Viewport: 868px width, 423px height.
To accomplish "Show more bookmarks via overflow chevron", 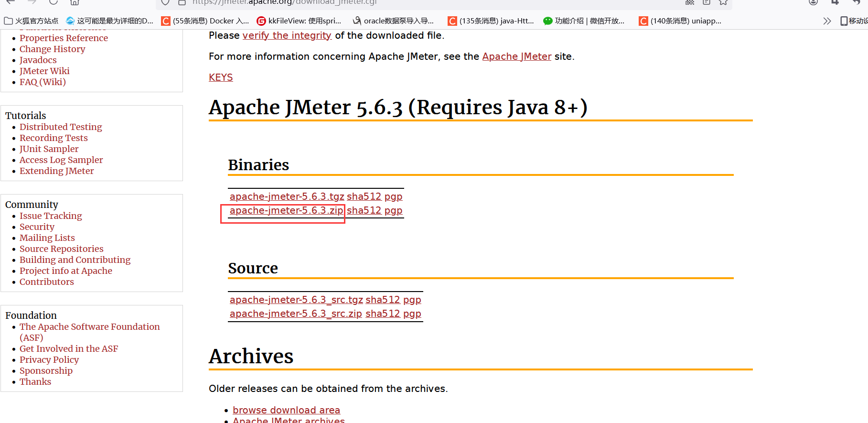I will pos(827,21).
